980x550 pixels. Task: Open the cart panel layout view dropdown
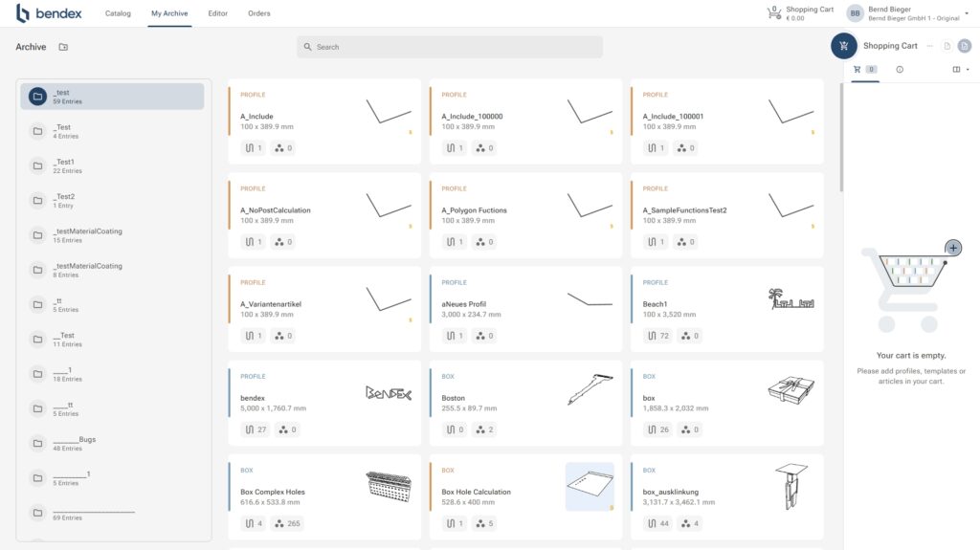960,70
